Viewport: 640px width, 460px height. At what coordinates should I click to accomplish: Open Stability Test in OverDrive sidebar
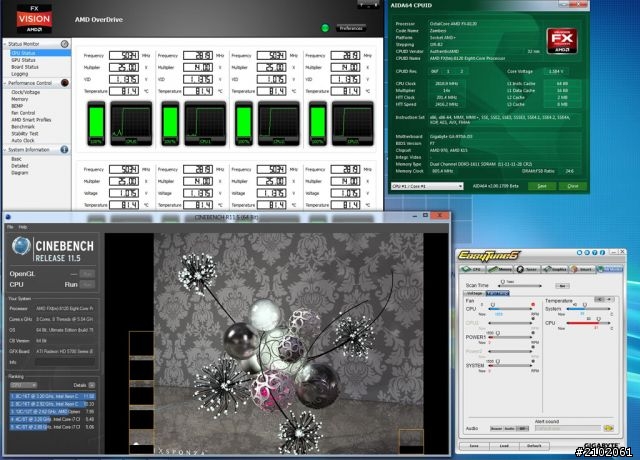click(24, 133)
